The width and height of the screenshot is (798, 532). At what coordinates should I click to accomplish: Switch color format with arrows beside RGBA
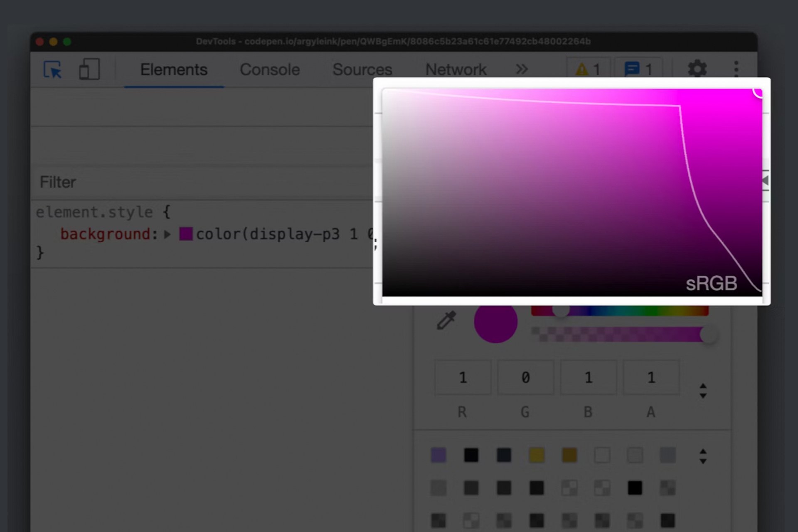(703, 391)
